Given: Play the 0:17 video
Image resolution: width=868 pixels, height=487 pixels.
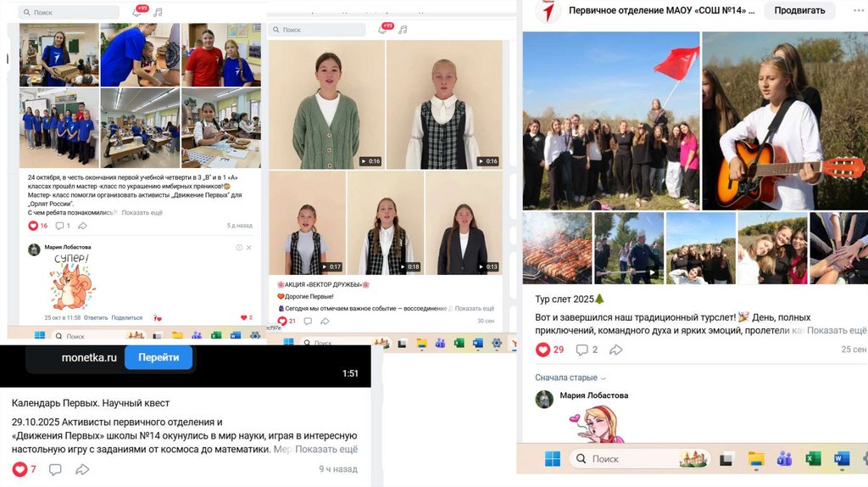Looking at the screenshot, I should tap(307, 223).
